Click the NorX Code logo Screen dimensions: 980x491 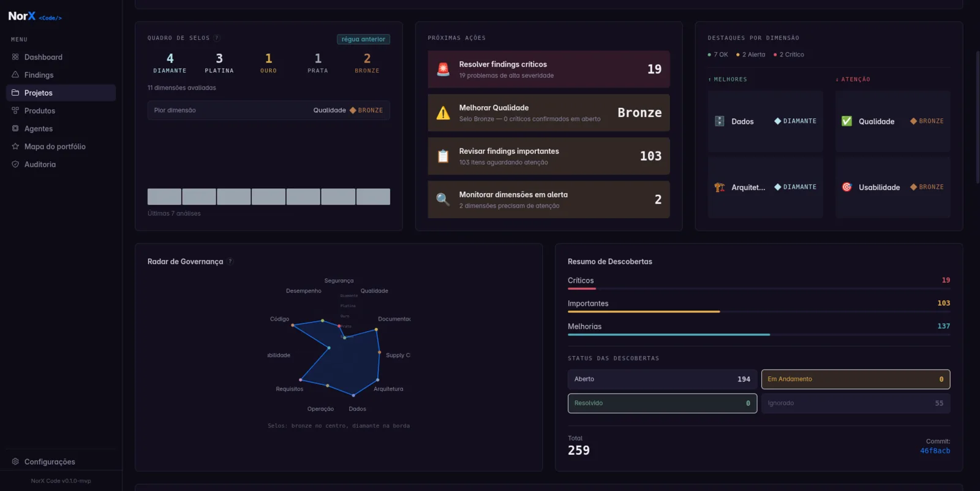tap(35, 17)
